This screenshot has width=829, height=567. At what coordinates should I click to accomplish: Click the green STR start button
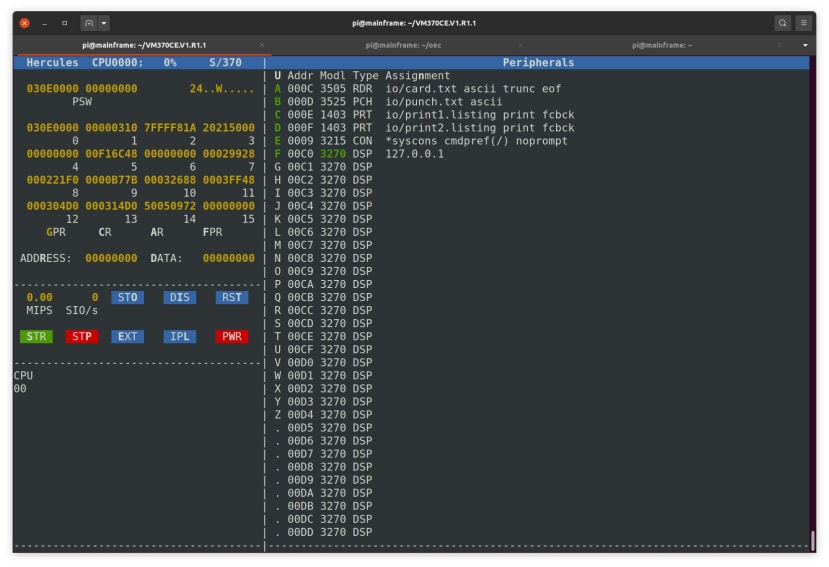tap(36, 336)
